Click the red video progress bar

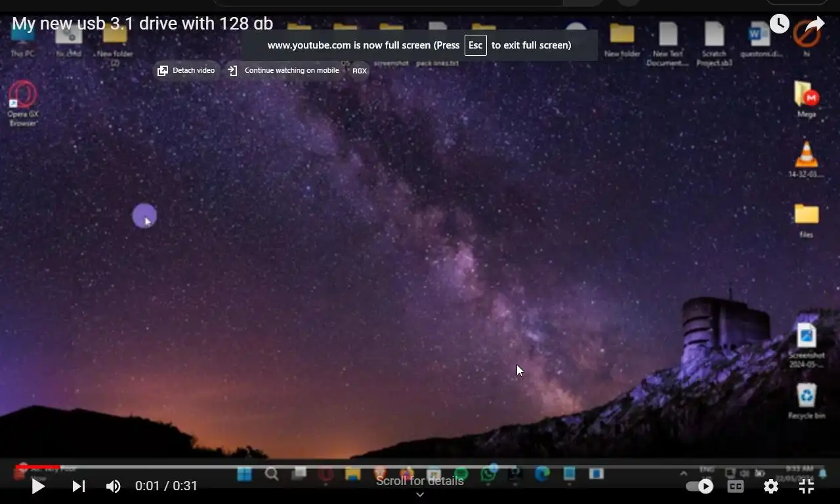37,467
